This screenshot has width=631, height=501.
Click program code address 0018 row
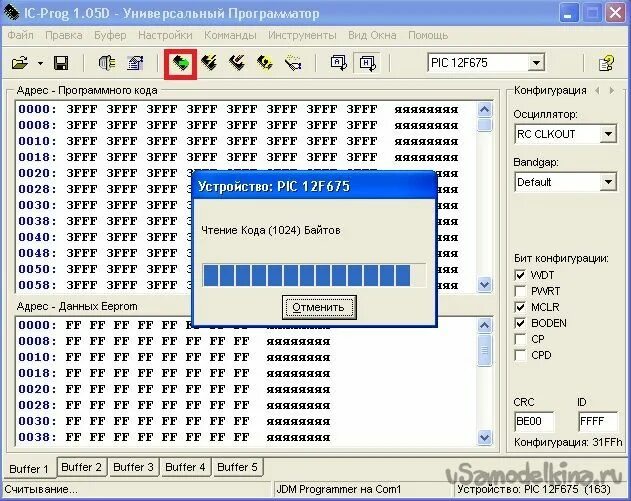(238, 157)
